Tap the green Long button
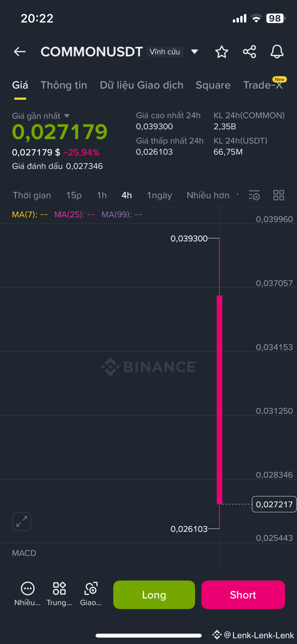This screenshot has width=297, height=644. [154, 595]
